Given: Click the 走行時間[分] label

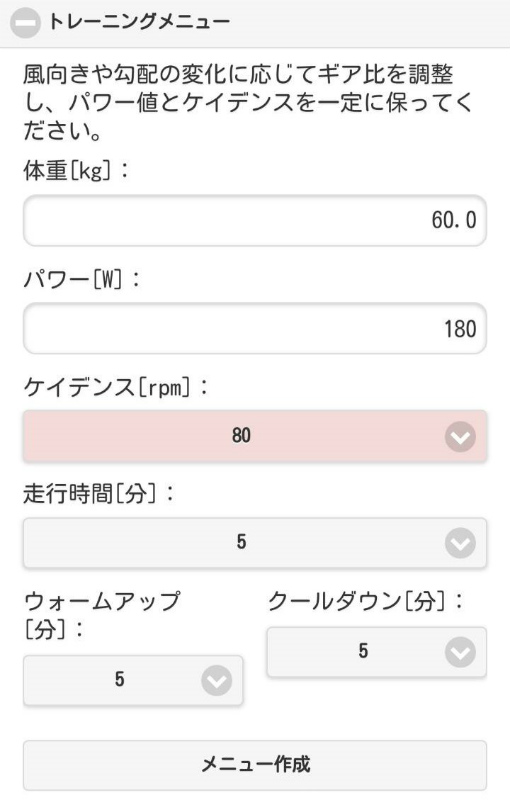Looking at the screenshot, I should click(x=99, y=493).
